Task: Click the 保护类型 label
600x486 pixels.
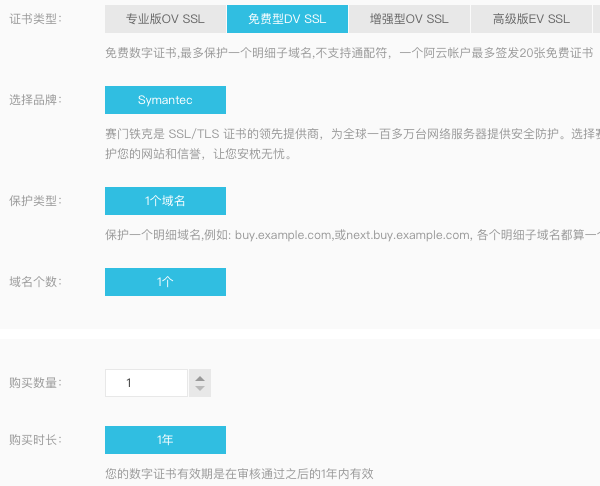Action: [x=35, y=201]
